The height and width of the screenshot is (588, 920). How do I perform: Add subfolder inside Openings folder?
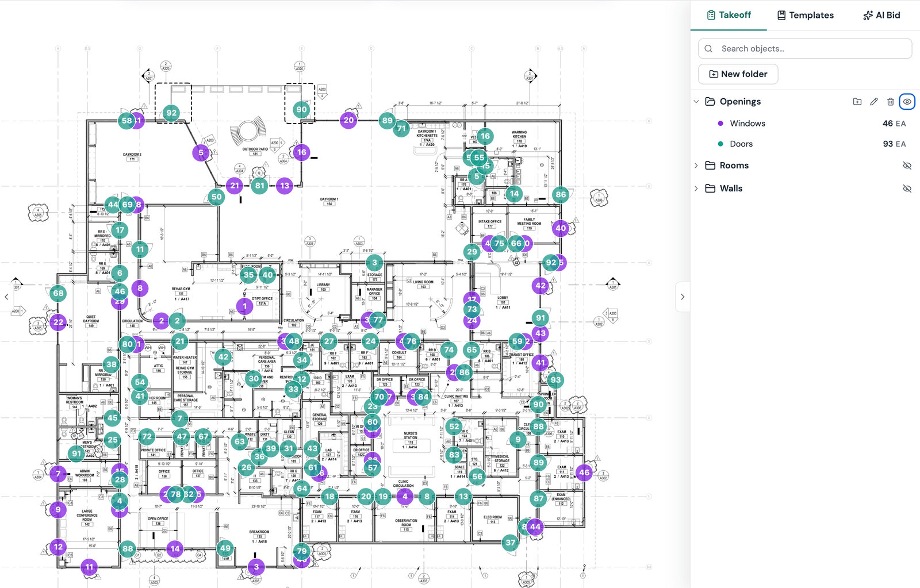[x=857, y=102]
